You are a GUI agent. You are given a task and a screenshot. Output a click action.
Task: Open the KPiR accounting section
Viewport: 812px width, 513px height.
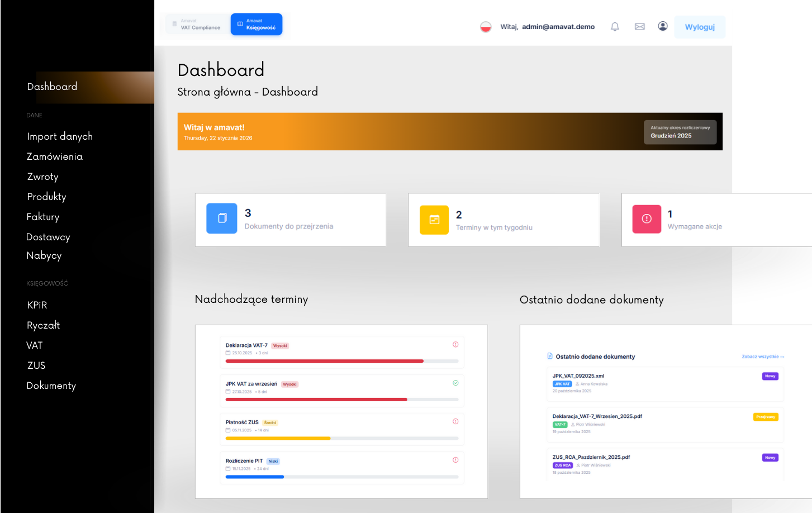37,305
